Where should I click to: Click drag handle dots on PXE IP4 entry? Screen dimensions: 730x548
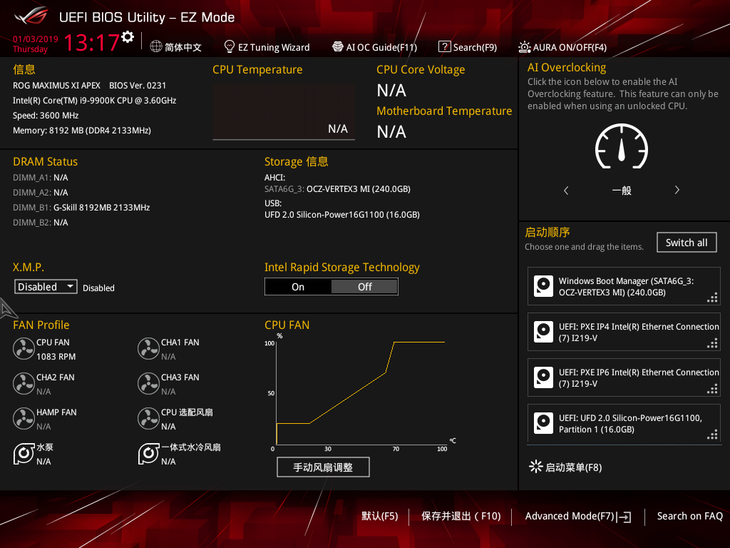(x=712, y=344)
